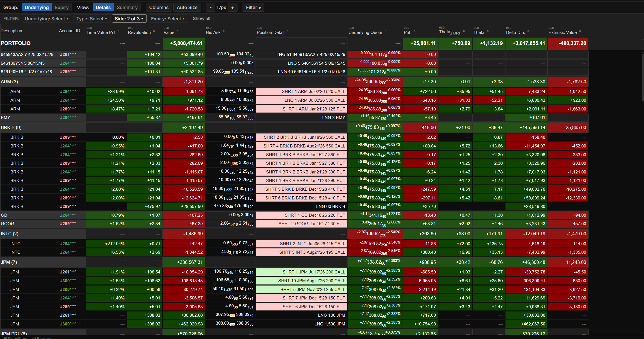Sort by the Time Value Pct header label
Screen dimensions: 644x339
(101, 32)
